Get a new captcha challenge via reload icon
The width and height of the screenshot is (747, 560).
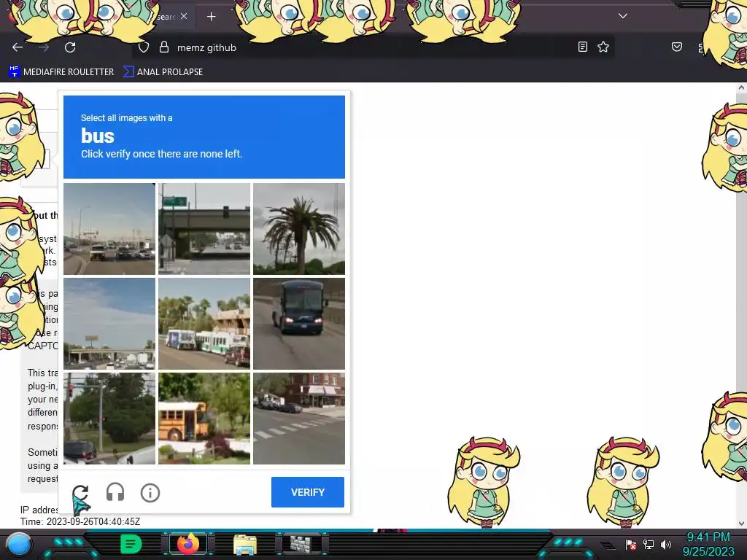pos(80,492)
